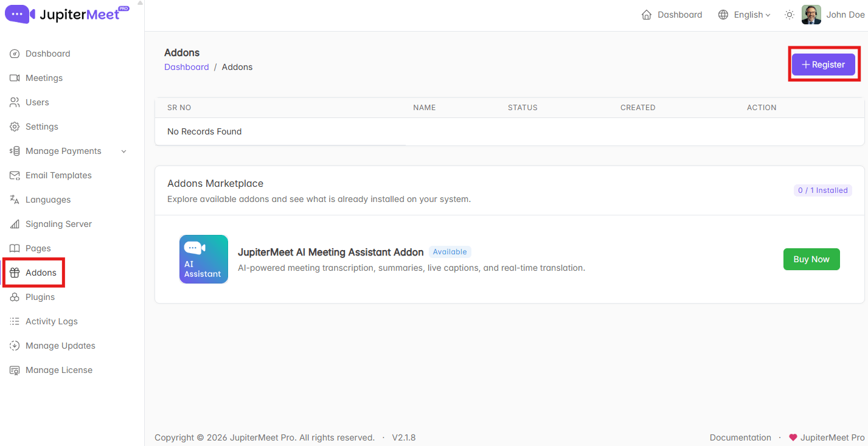This screenshot has width=868, height=446.
Task: Open the Documentation footer link
Action: [x=740, y=437]
